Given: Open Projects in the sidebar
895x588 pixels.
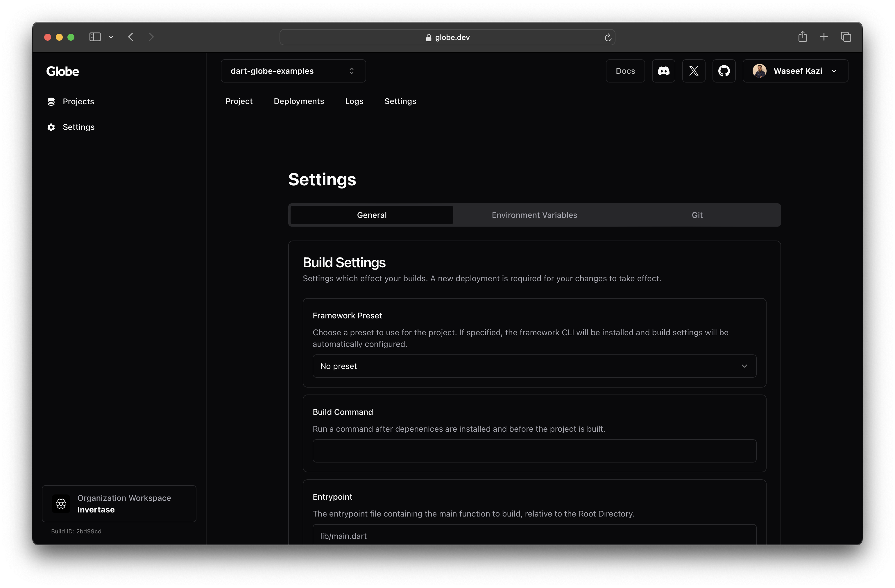Looking at the screenshot, I should coord(78,101).
